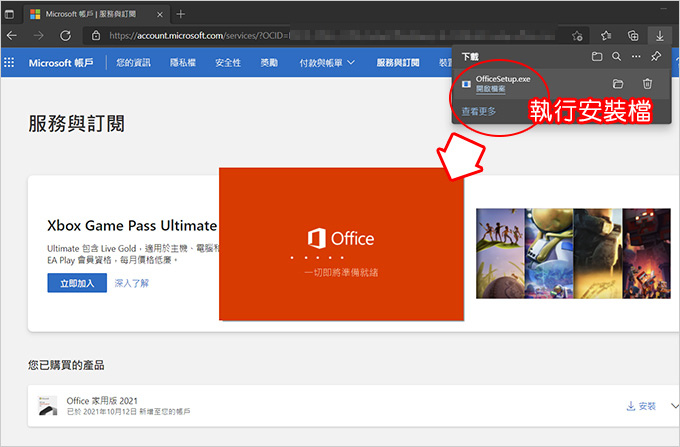680x447 pixels.
Task: Click 開啟檔案 link under OfficeSetup.exe
Action: click(490, 89)
